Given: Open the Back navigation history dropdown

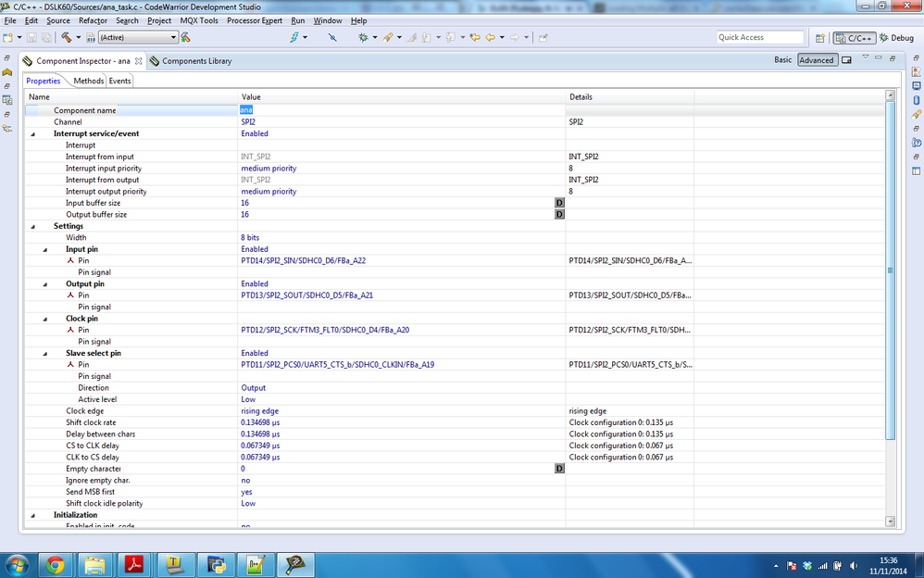Looking at the screenshot, I should pos(502,37).
